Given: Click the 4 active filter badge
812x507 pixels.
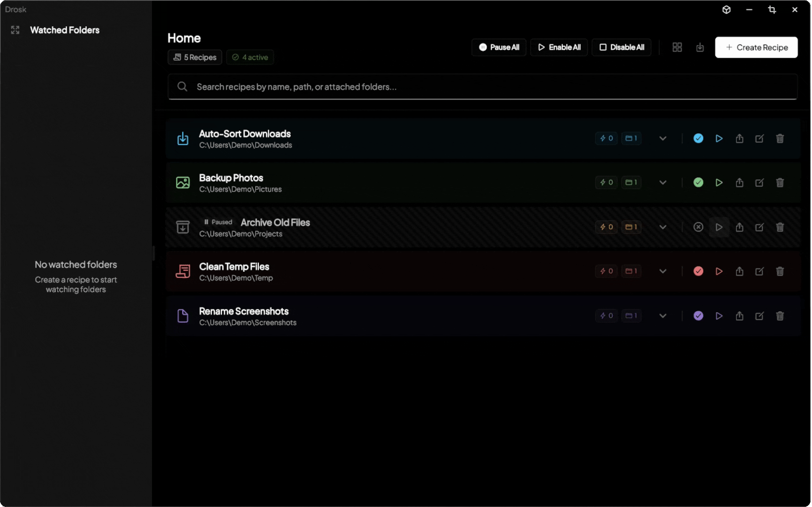Looking at the screenshot, I should [x=250, y=57].
